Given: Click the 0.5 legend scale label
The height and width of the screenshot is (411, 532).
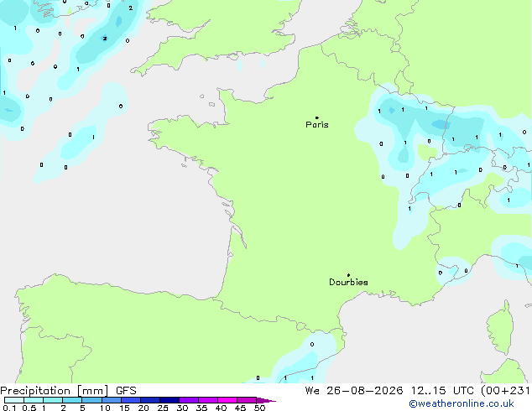Looking at the screenshot, I should 29,408.
